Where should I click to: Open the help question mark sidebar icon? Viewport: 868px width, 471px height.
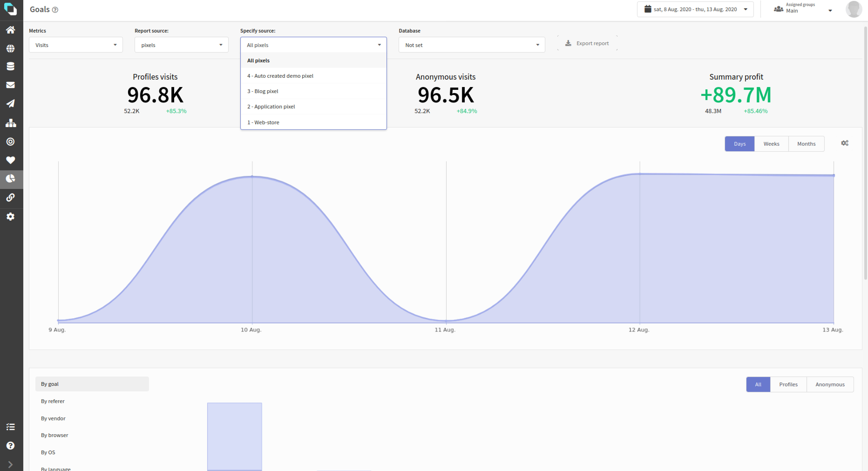coord(10,446)
